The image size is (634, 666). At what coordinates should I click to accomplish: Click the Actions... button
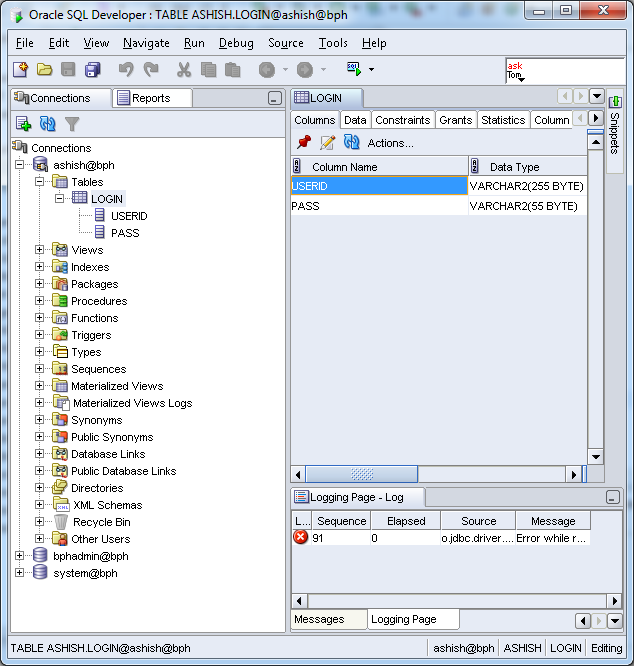390,143
